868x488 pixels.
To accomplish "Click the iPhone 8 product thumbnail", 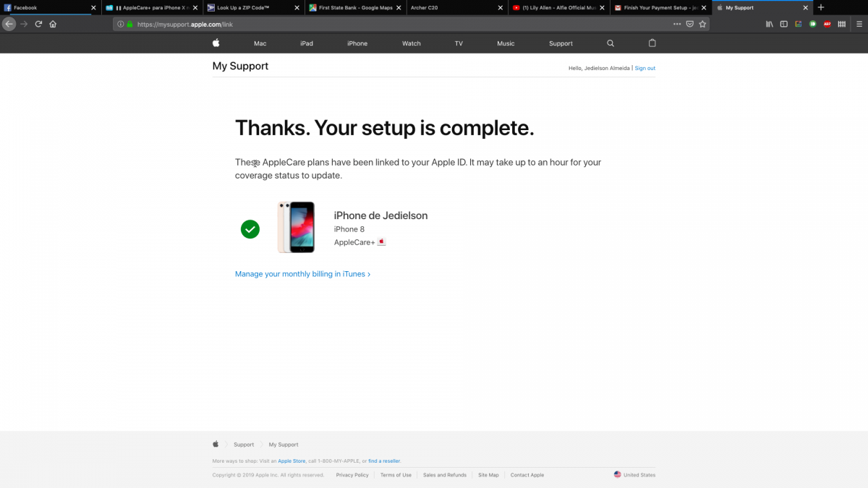I will point(296,228).
